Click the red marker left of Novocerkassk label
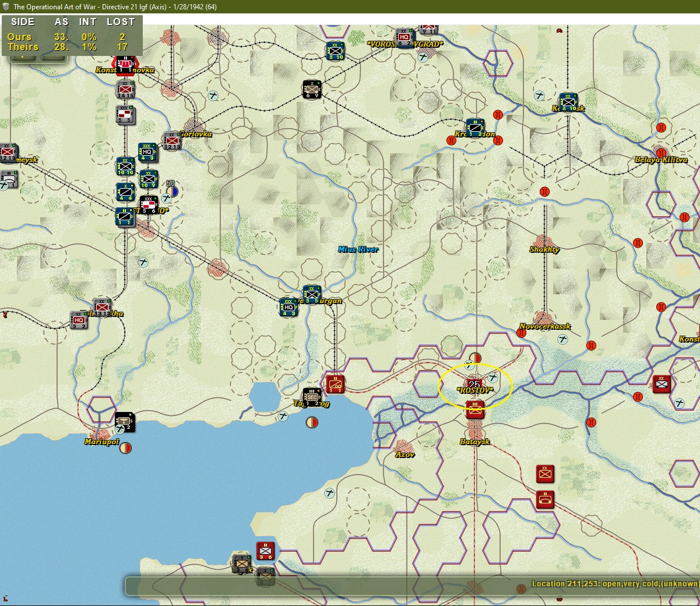The width and height of the screenshot is (700, 606). (x=521, y=333)
